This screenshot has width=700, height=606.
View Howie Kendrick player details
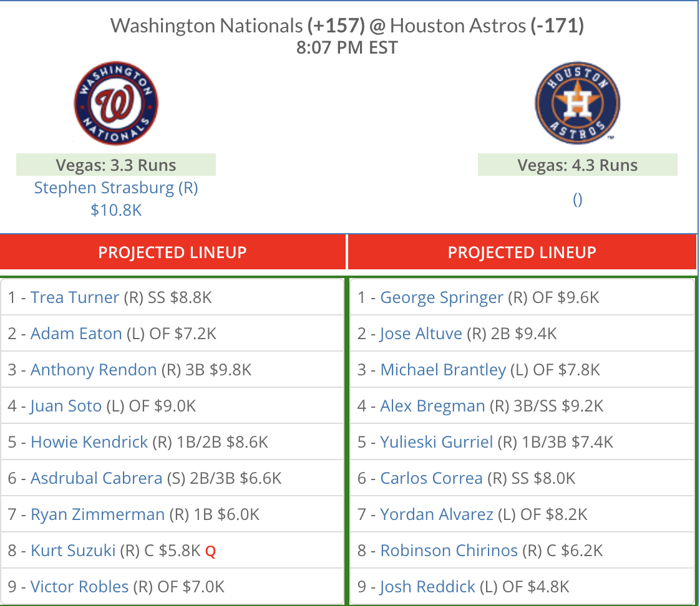pos(89,442)
